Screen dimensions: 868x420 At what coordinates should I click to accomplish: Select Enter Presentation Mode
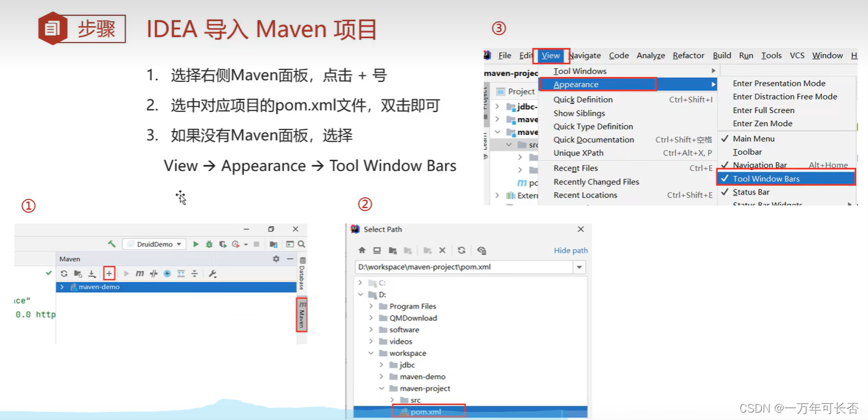coord(779,83)
